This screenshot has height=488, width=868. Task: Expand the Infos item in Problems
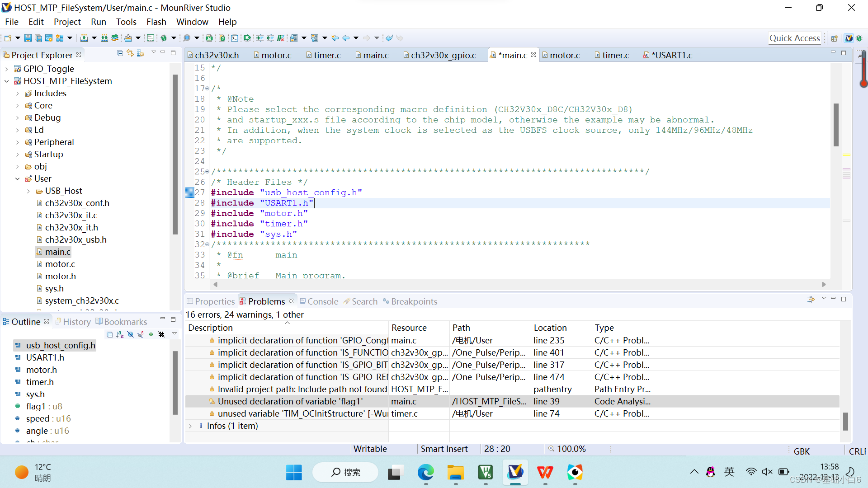click(190, 426)
